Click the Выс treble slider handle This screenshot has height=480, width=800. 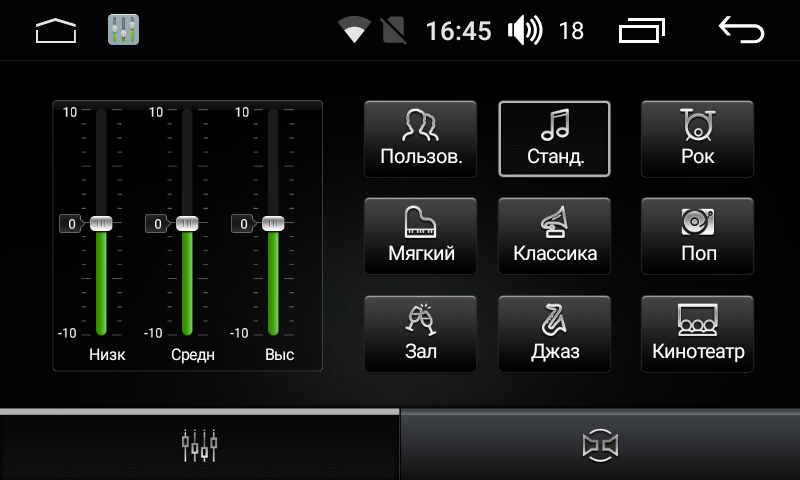pyautogui.click(x=273, y=223)
